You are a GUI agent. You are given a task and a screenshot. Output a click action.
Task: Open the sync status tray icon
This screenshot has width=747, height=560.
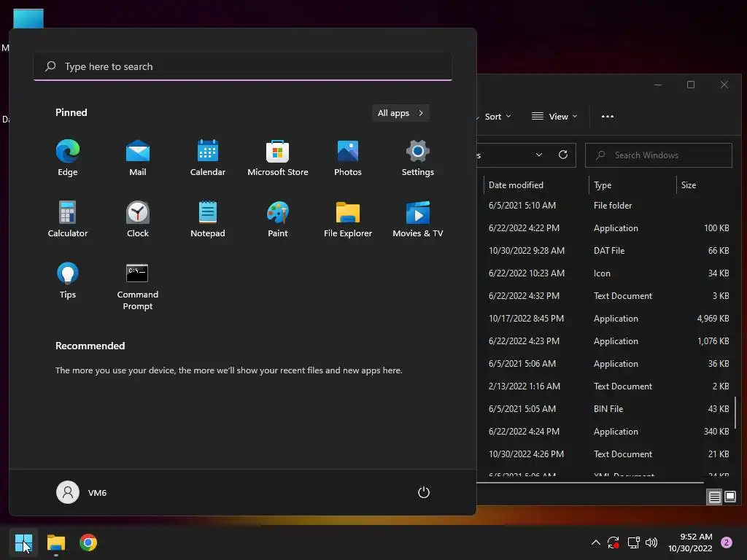coord(613,542)
